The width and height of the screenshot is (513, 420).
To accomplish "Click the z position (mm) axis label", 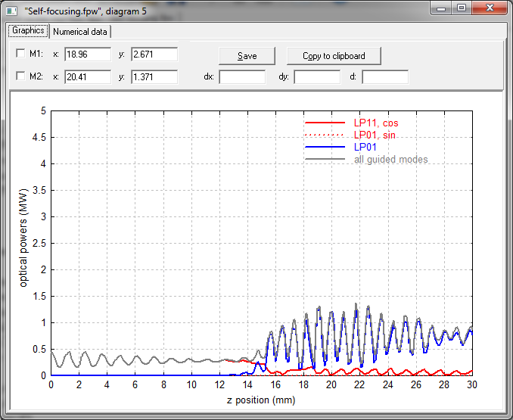I will [x=261, y=400].
